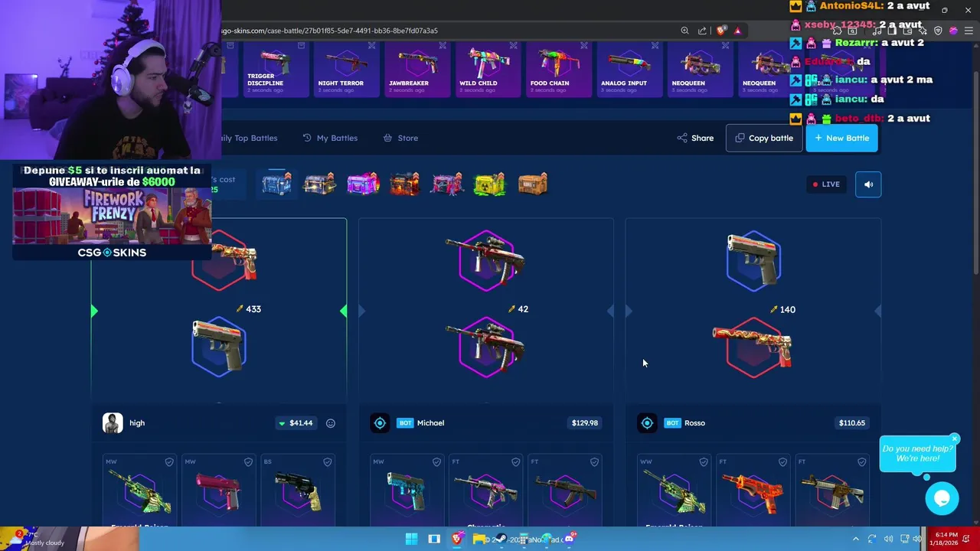Open File Explorer from the taskbar
The width and height of the screenshot is (980, 551).
479,539
